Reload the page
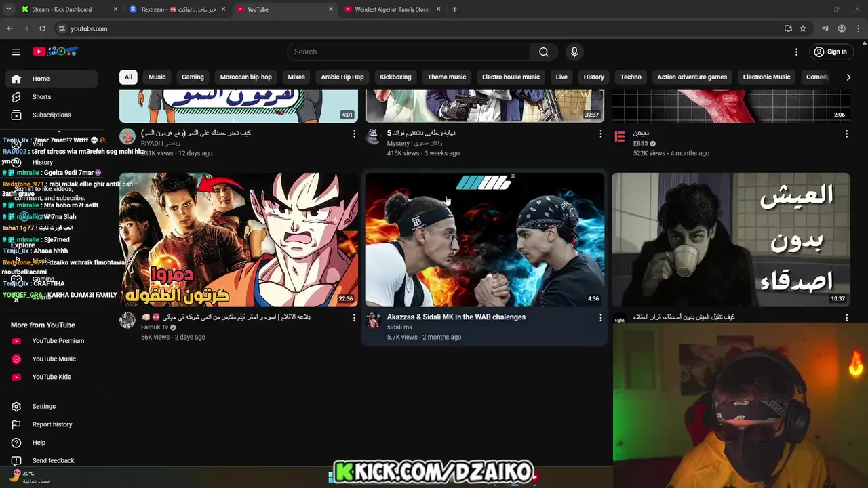The width and height of the screenshot is (868, 488). (42, 28)
